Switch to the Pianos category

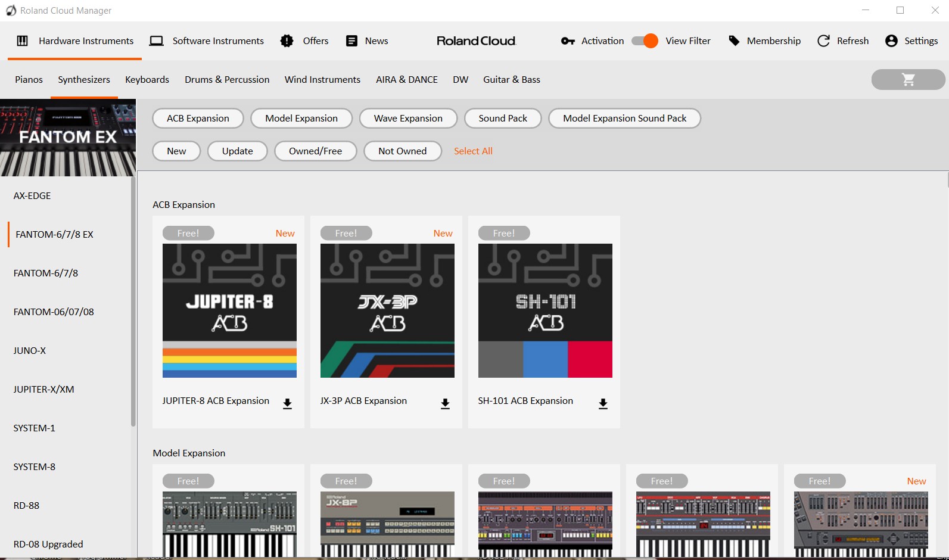pos(29,79)
